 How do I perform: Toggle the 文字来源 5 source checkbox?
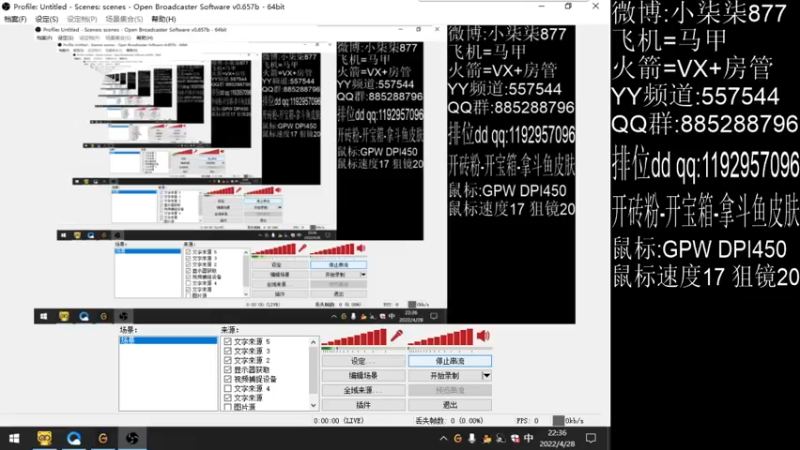coord(228,341)
